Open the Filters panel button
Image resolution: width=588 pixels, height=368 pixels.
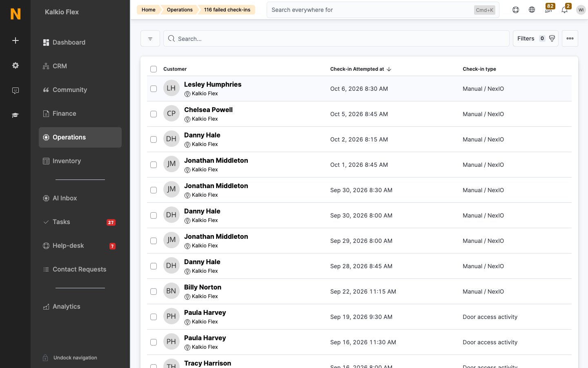[536, 38]
